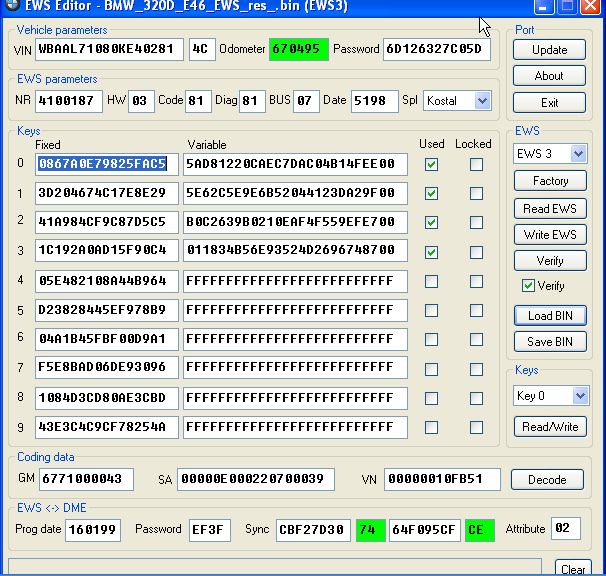Click the Factory button
Viewport: 606px width, 576px height.
tap(550, 181)
